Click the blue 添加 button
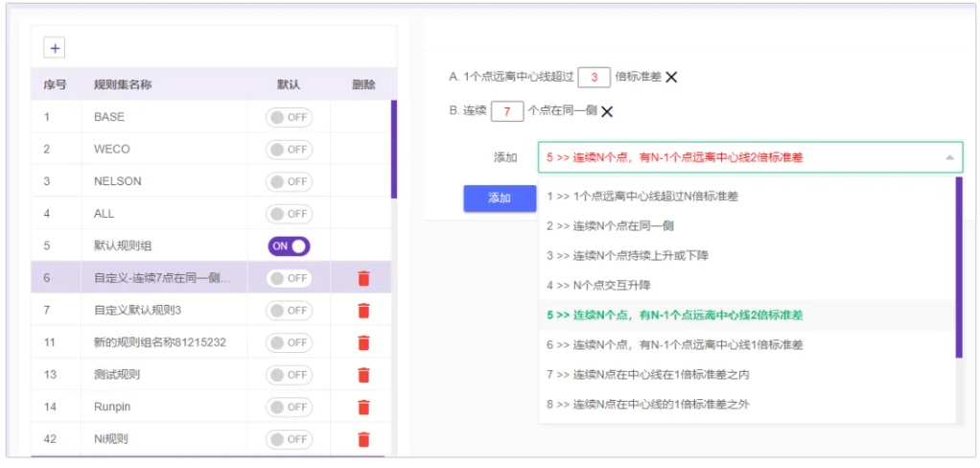 pyautogui.click(x=499, y=199)
